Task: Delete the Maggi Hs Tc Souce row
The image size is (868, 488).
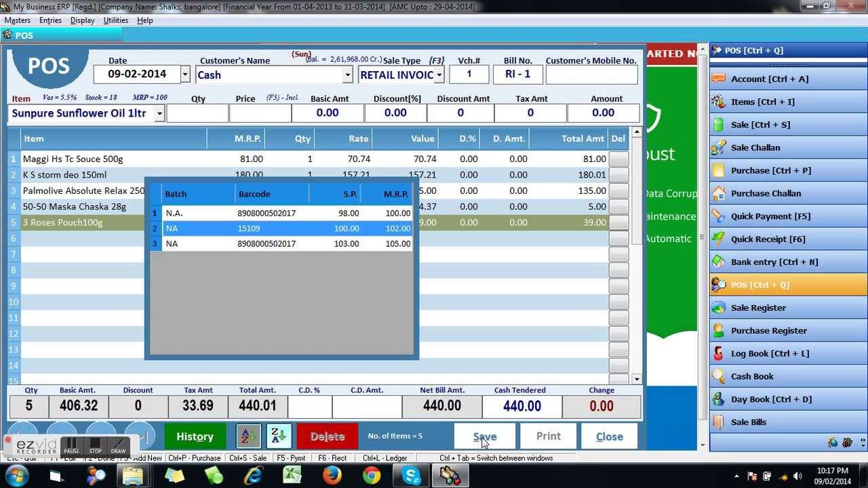Action: (x=618, y=159)
